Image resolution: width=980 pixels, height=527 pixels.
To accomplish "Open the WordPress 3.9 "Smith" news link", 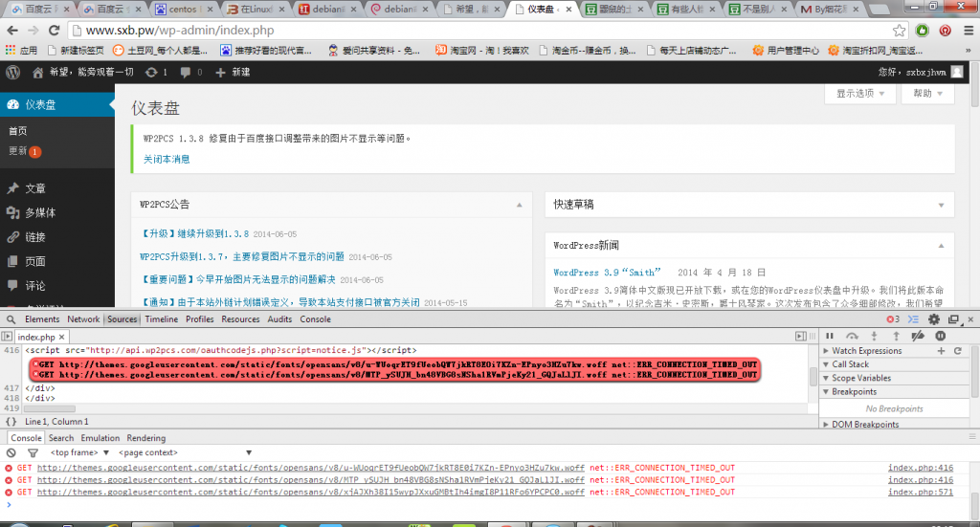I will (x=607, y=273).
